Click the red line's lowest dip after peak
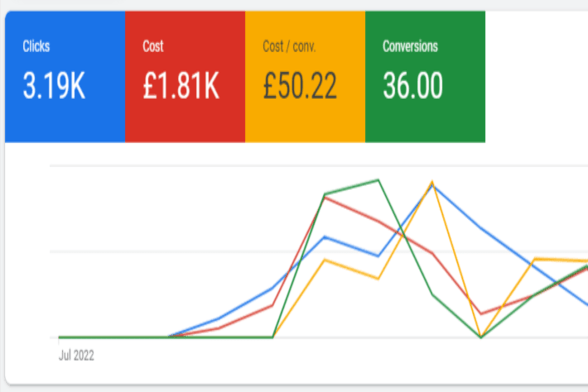 [x=481, y=313]
